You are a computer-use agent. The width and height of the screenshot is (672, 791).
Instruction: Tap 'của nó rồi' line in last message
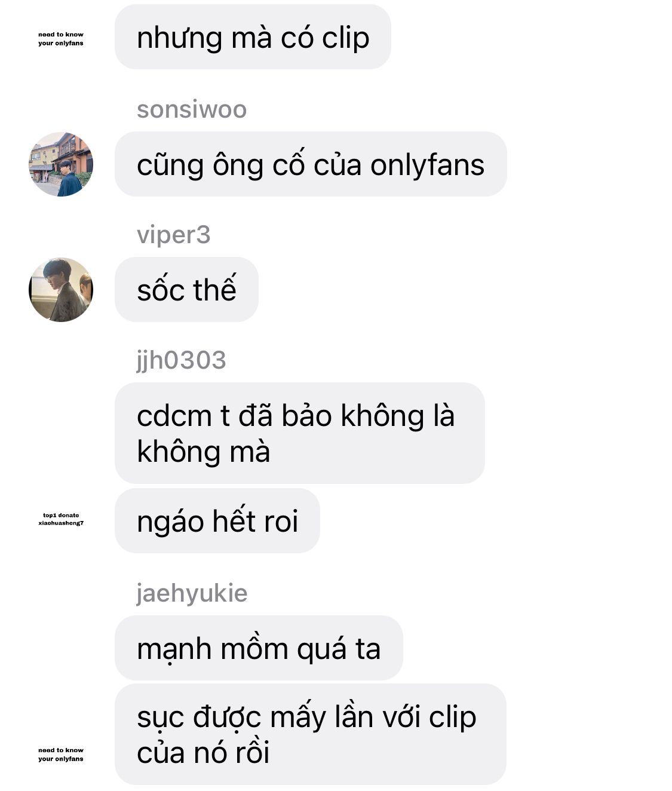(203, 753)
